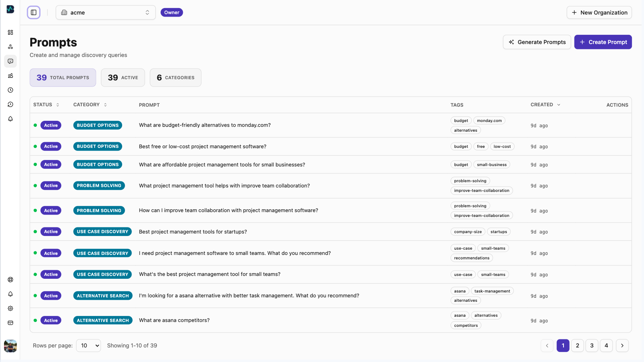
Task: Sort by Created column
Action: [545, 105]
